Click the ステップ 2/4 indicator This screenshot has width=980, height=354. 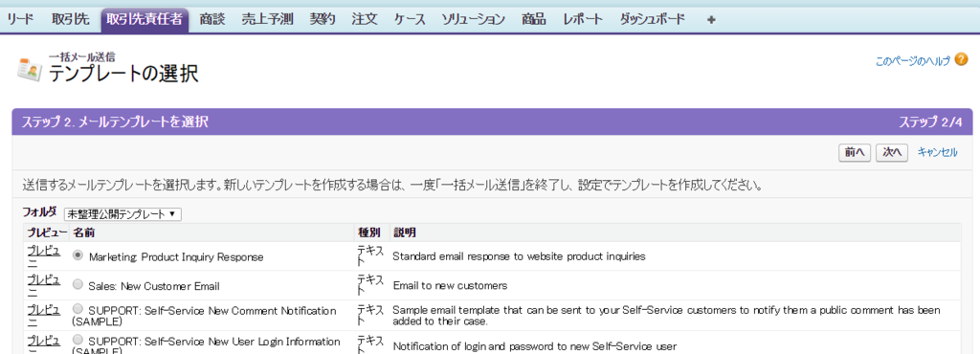pyautogui.click(x=930, y=122)
